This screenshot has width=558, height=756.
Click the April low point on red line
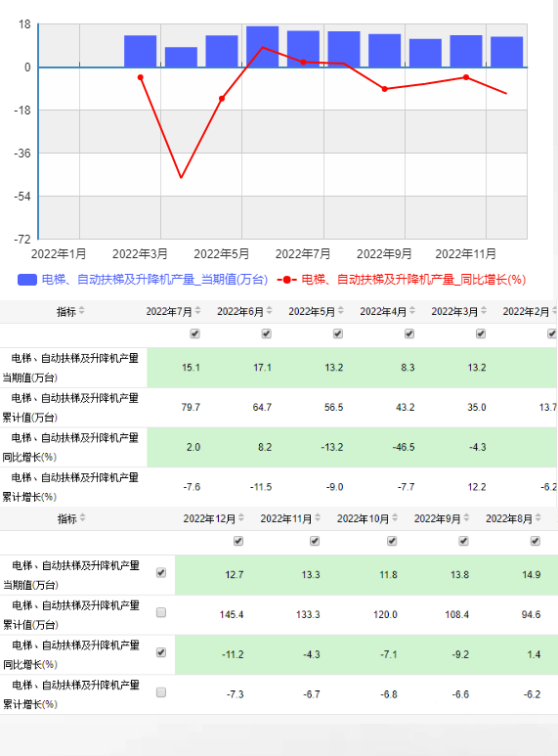coord(181,177)
